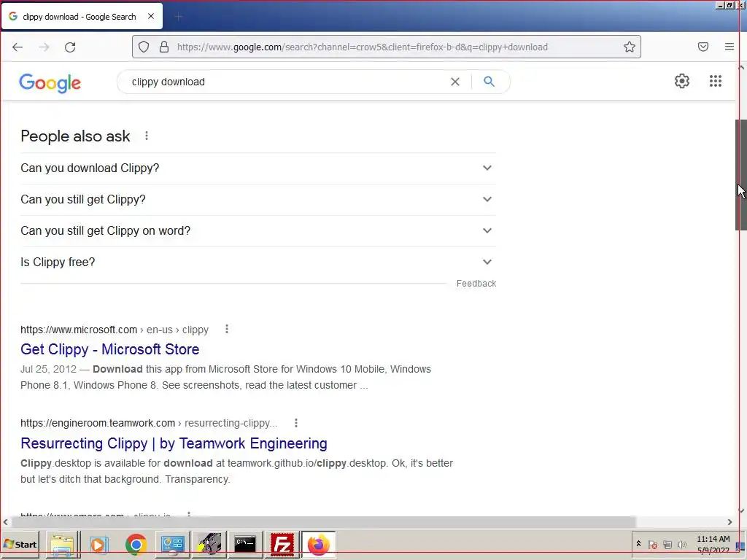The height and width of the screenshot is (560, 747).
Task: Expand "Can you still get Clippy on word?"
Action: (x=258, y=231)
